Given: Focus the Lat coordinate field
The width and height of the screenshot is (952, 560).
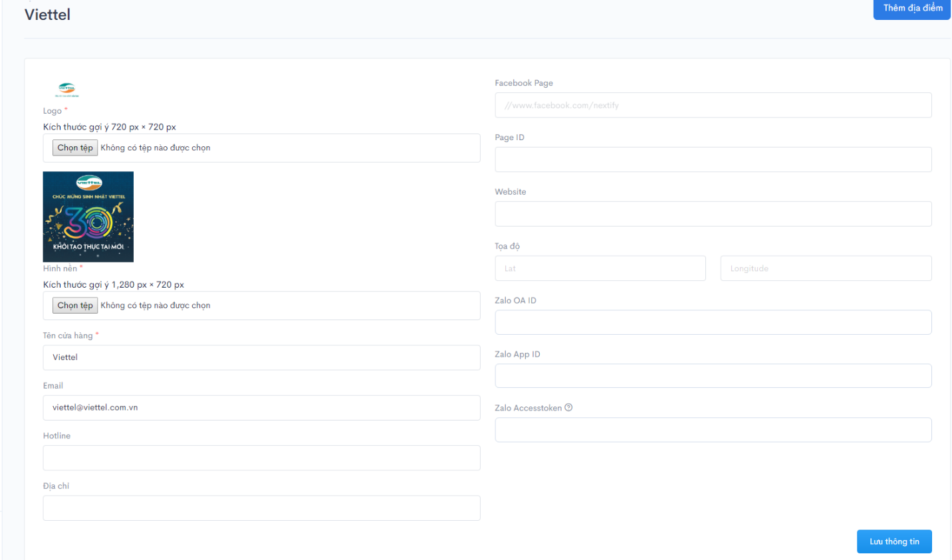Looking at the screenshot, I should click(x=600, y=268).
